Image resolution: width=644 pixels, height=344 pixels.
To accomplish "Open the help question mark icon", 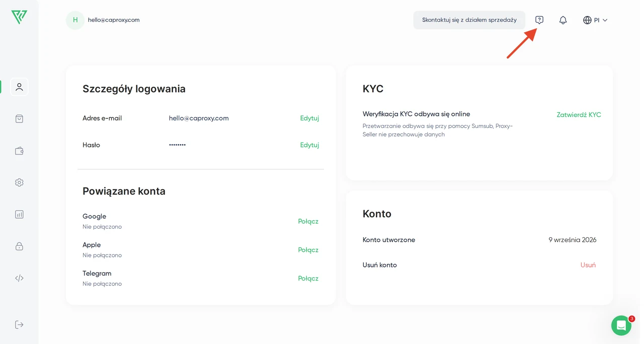I will pyautogui.click(x=539, y=20).
